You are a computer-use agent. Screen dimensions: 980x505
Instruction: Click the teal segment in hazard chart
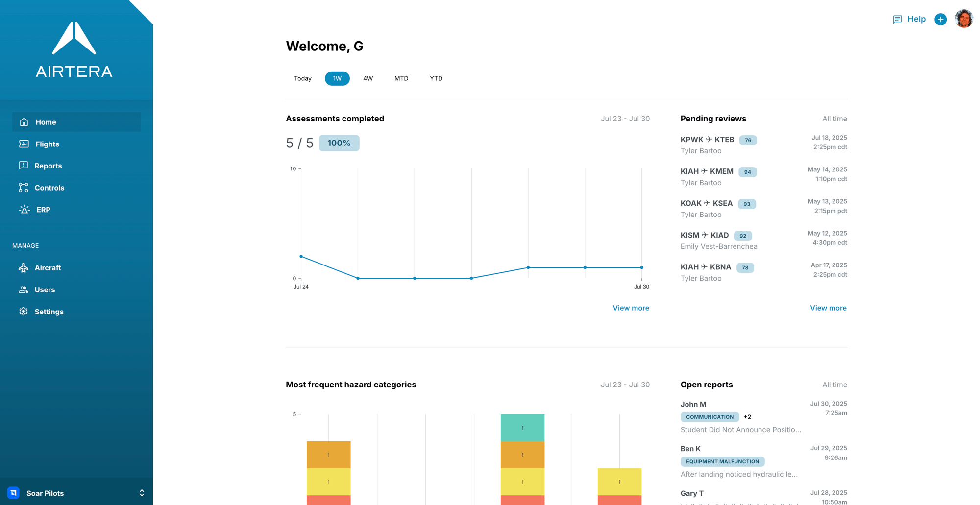click(522, 428)
